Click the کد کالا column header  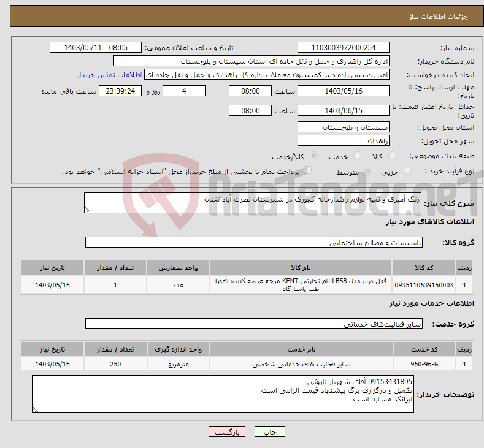coord(424,268)
